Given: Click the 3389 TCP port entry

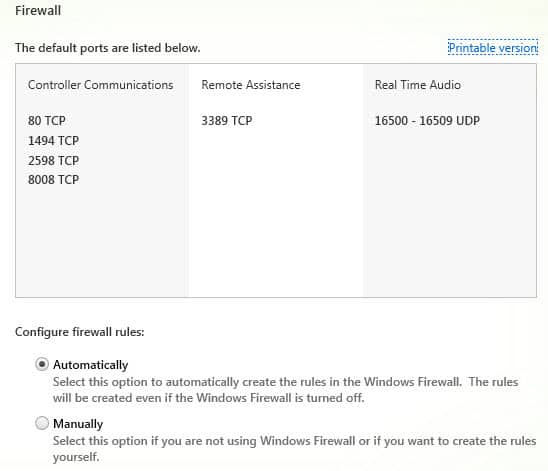Looking at the screenshot, I should (227, 121).
